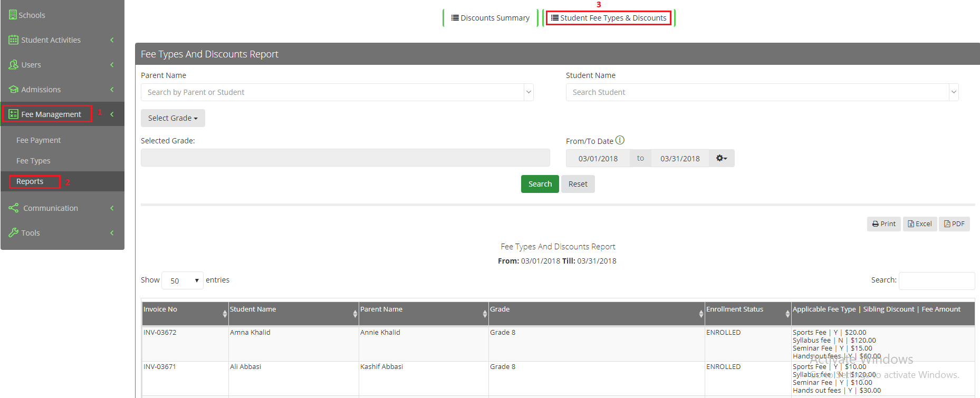
Task: Click the From date 03/01/2018 field
Action: tap(598, 158)
